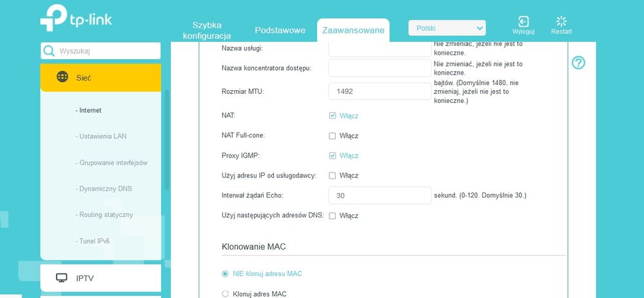644x298 pixels.
Task: Click the Interwał żądań Echo field
Action: 379,195
